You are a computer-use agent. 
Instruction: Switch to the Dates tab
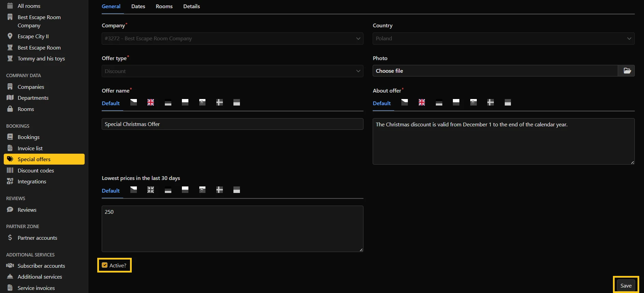[x=138, y=6]
